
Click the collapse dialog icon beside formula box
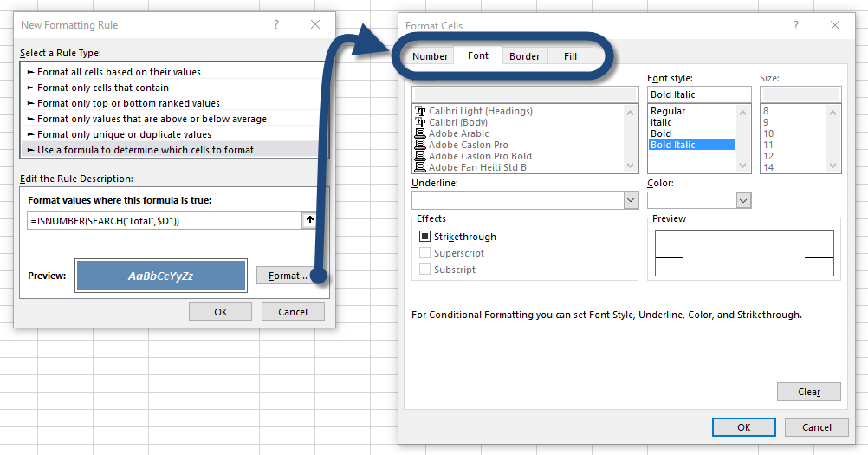pos(309,221)
